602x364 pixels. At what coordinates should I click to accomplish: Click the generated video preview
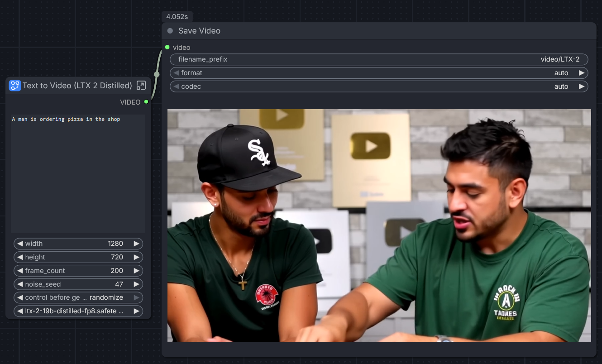379,225
